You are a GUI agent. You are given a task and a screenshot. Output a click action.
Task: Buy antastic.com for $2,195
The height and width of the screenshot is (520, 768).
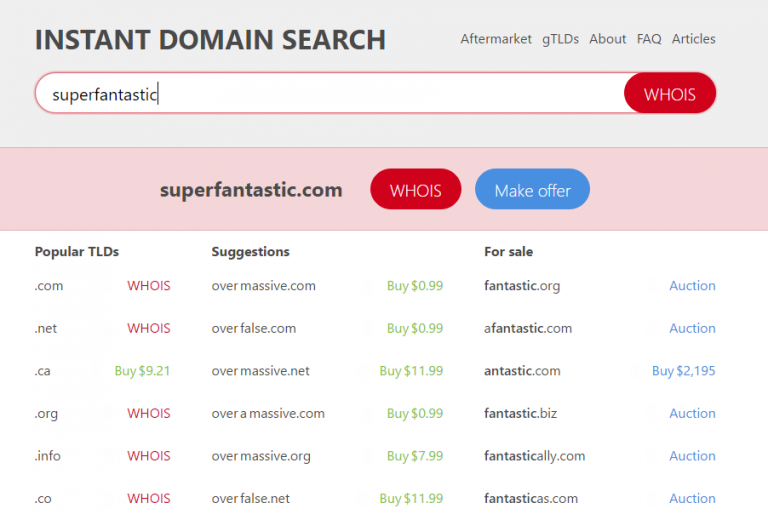tap(683, 371)
